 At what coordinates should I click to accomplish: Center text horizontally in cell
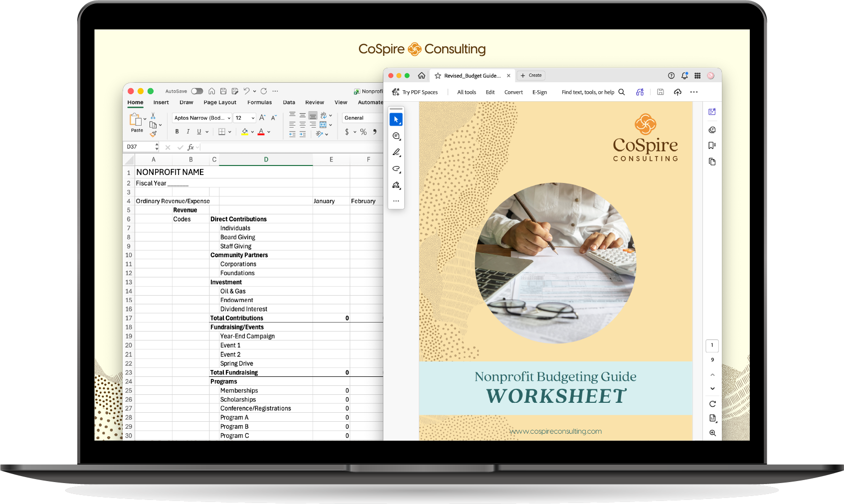(x=303, y=125)
